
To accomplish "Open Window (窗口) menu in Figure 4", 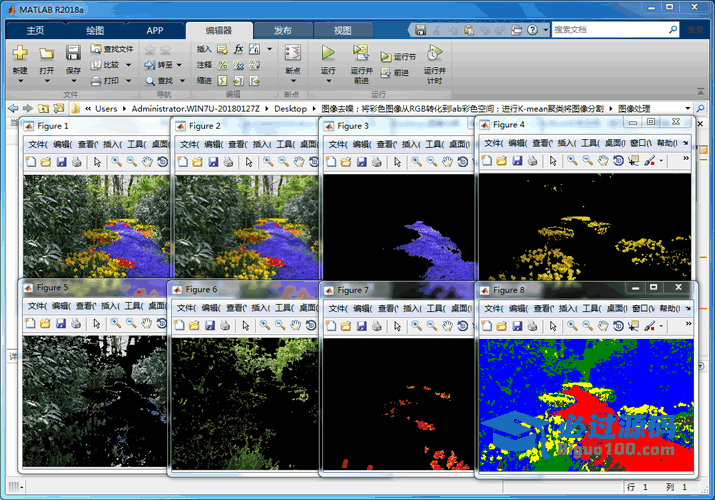I will [x=641, y=143].
